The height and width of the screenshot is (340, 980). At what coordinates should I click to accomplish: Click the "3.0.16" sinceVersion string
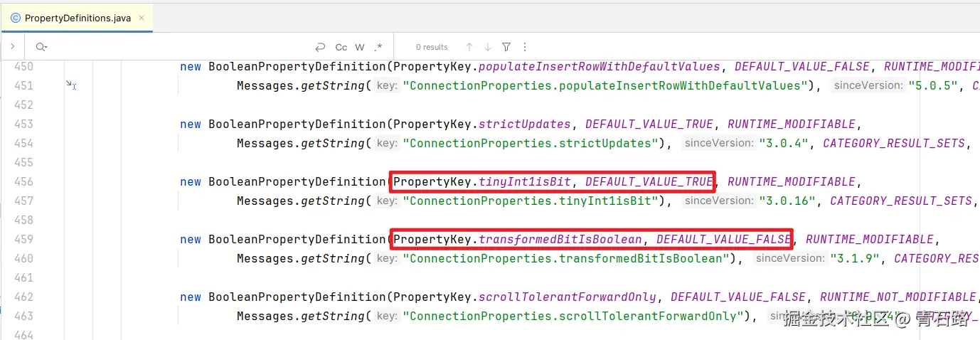(787, 201)
